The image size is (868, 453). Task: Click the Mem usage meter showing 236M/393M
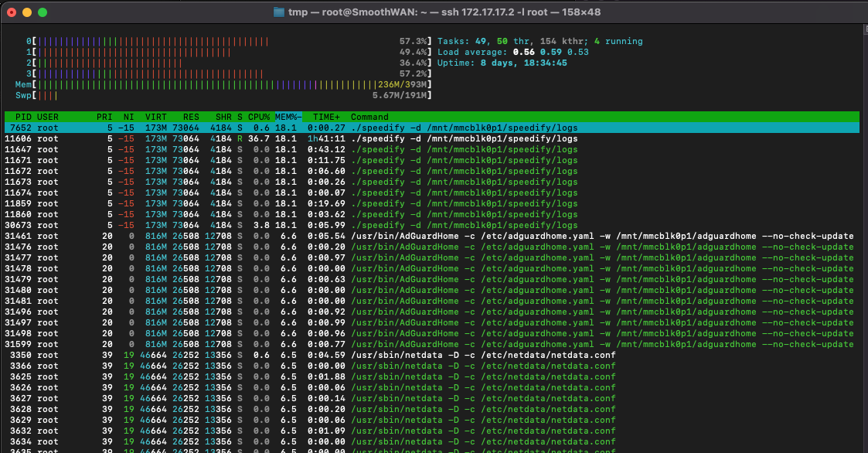(x=223, y=85)
